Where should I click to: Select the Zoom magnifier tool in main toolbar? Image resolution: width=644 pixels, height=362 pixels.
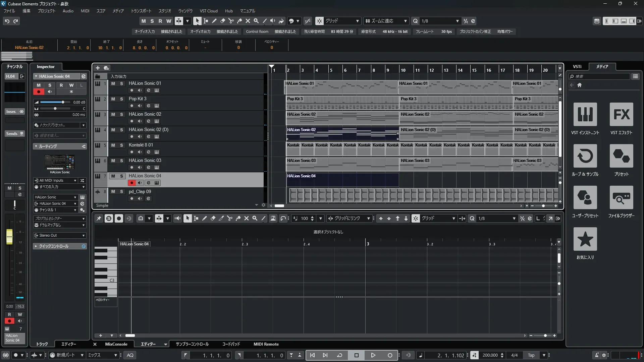256,21
